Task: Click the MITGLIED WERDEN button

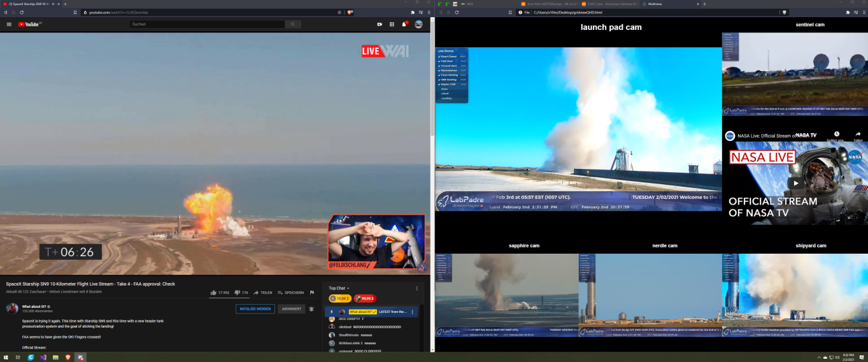Action: [x=255, y=309]
